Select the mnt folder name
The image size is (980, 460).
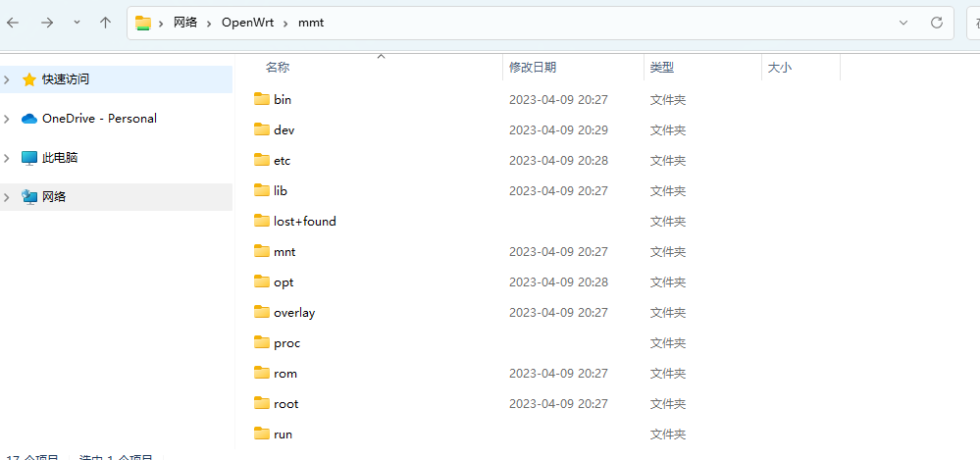pos(284,252)
